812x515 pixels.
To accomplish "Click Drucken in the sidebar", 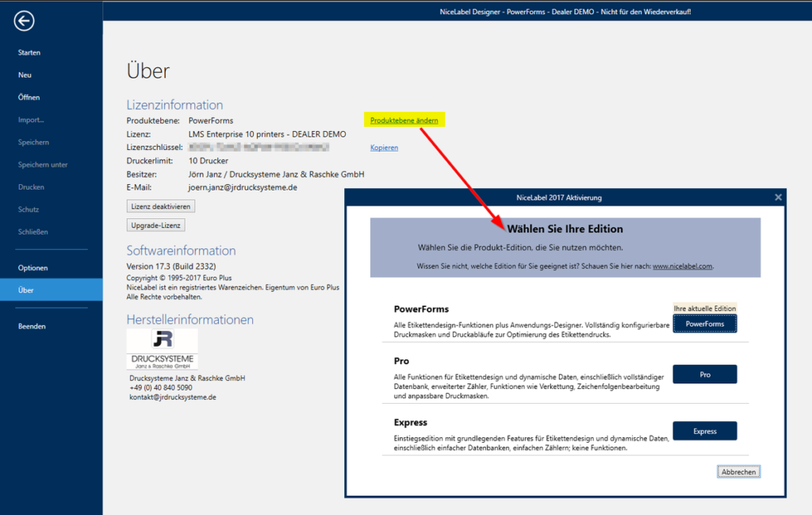I will pyautogui.click(x=31, y=187).
